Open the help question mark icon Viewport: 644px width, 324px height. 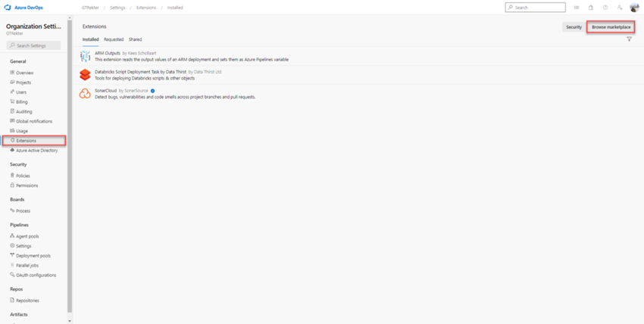pos(605,8)
